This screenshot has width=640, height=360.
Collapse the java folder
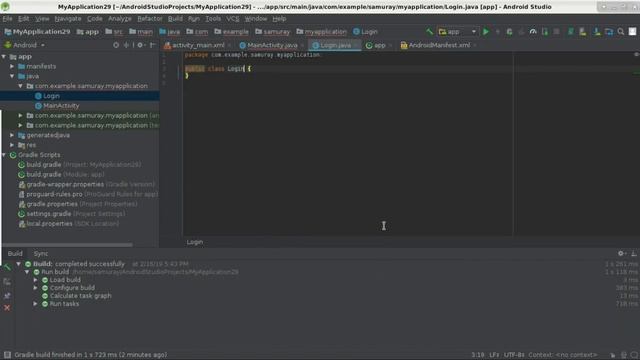coord(12,76)
